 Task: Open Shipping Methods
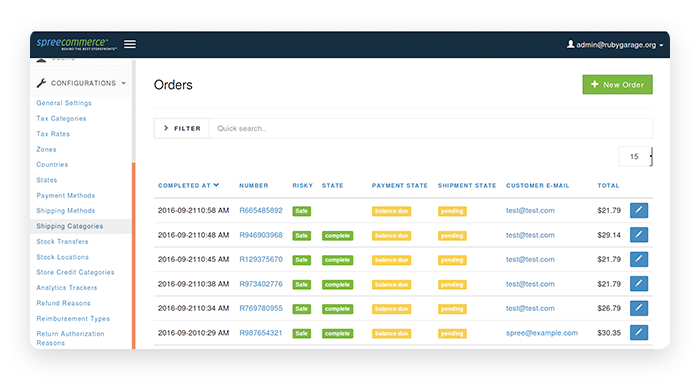pos(66,211)
